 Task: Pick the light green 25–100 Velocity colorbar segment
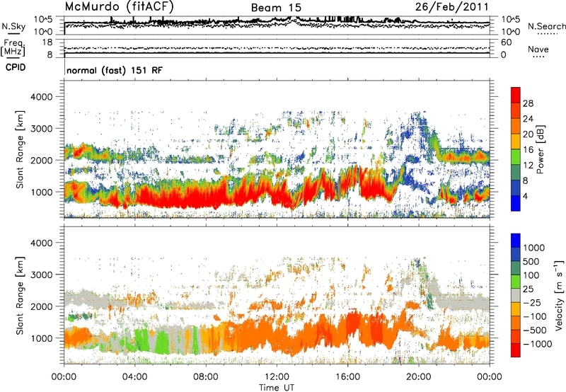point(516,282)
